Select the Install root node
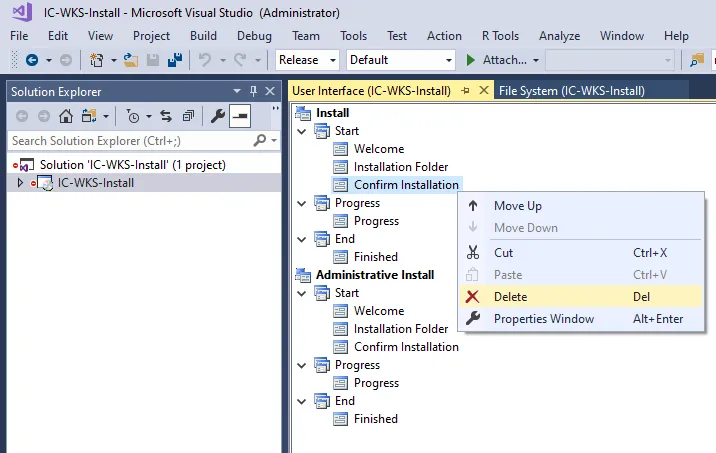The image size is (716, 453). [x=332, y=113]
